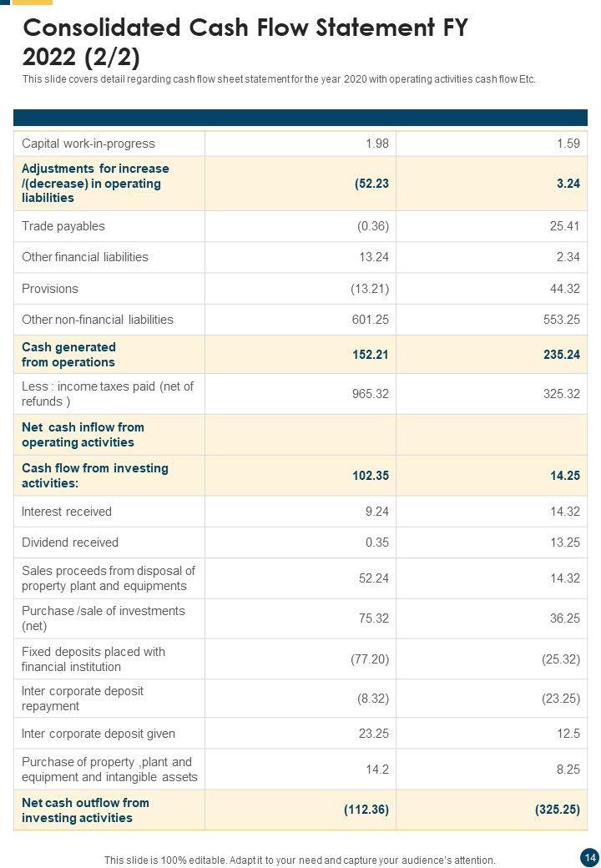Select the Other financial liabilities label

coord(85,257)
